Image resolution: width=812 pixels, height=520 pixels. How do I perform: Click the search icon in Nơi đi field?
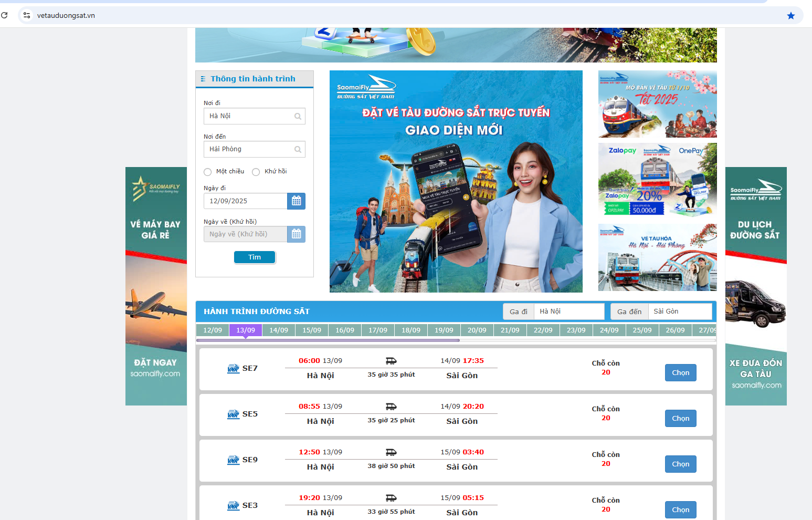[298, 117]
